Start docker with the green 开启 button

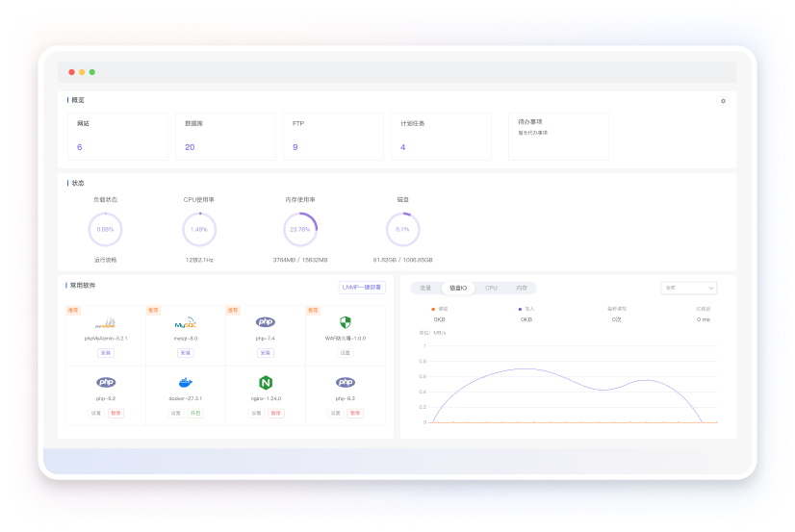pos(195,413)
